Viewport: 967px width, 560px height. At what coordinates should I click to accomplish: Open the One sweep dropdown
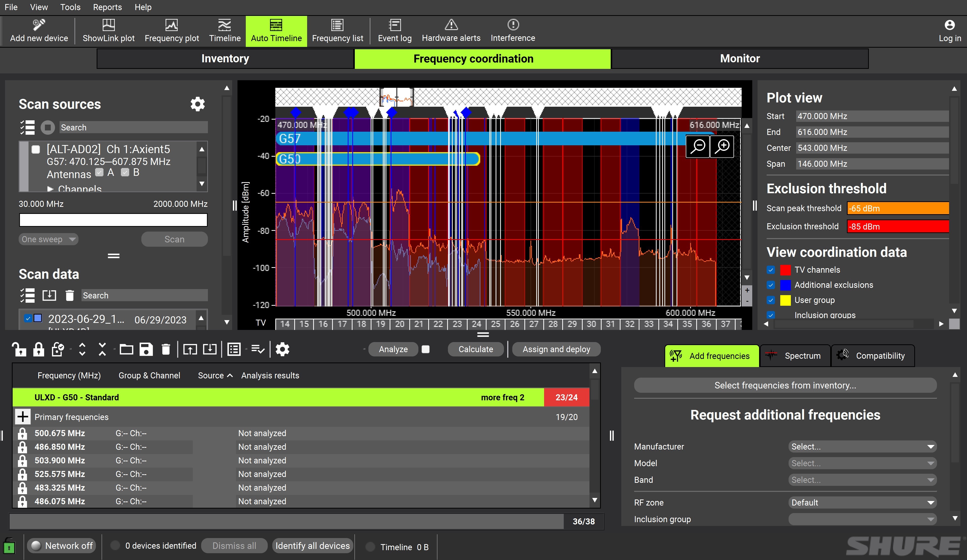48,239
